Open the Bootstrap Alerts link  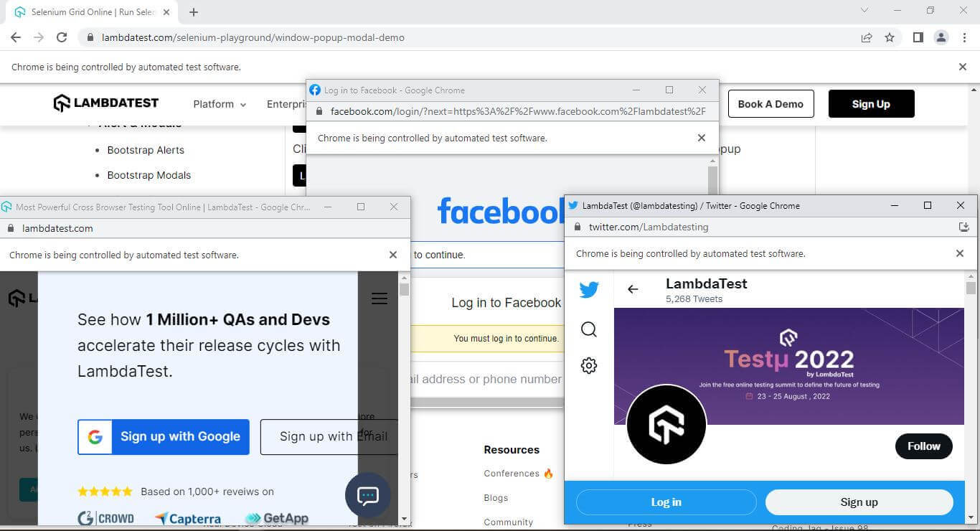click(x=146, y=150)
